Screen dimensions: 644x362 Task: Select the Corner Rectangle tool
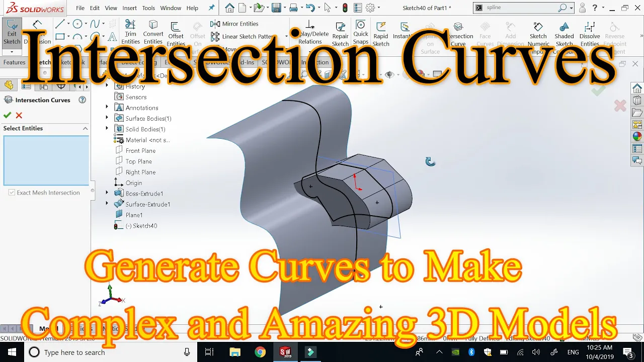coord(60,37)
